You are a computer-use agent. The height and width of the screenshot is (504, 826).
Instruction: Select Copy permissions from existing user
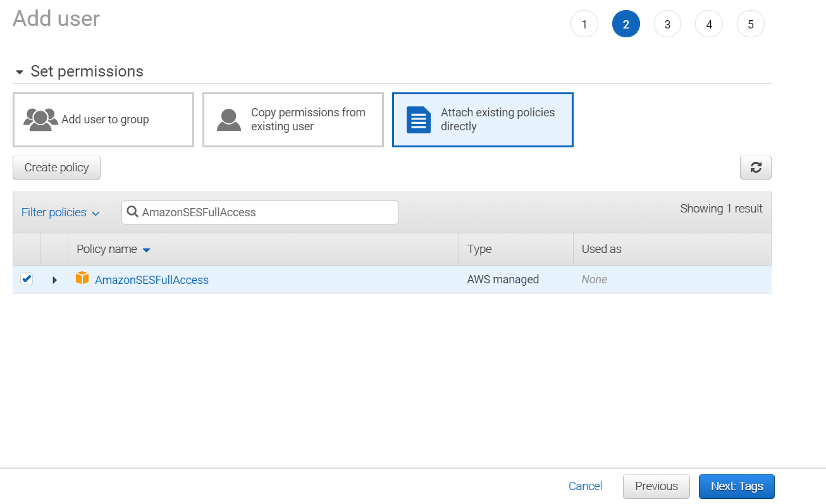coord(293,120)
